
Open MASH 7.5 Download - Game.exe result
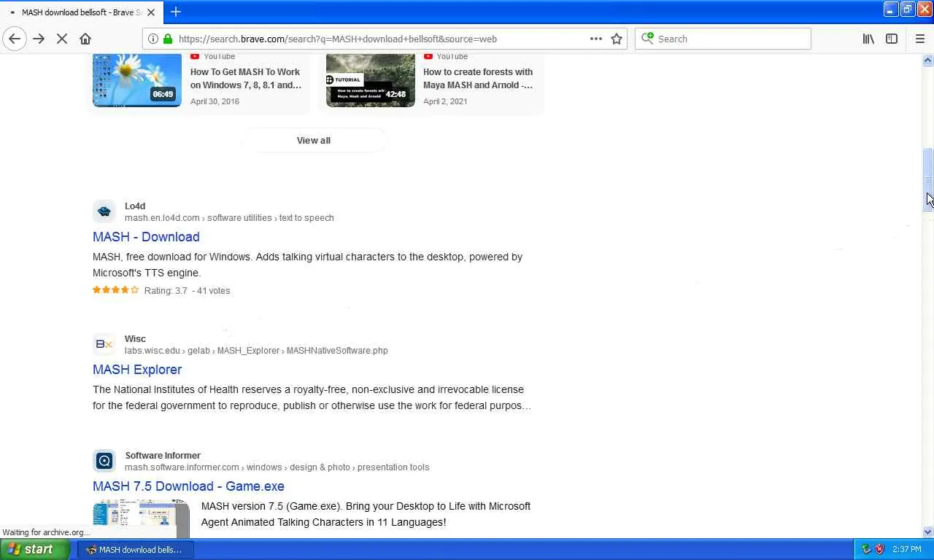[x=188, y=486]
